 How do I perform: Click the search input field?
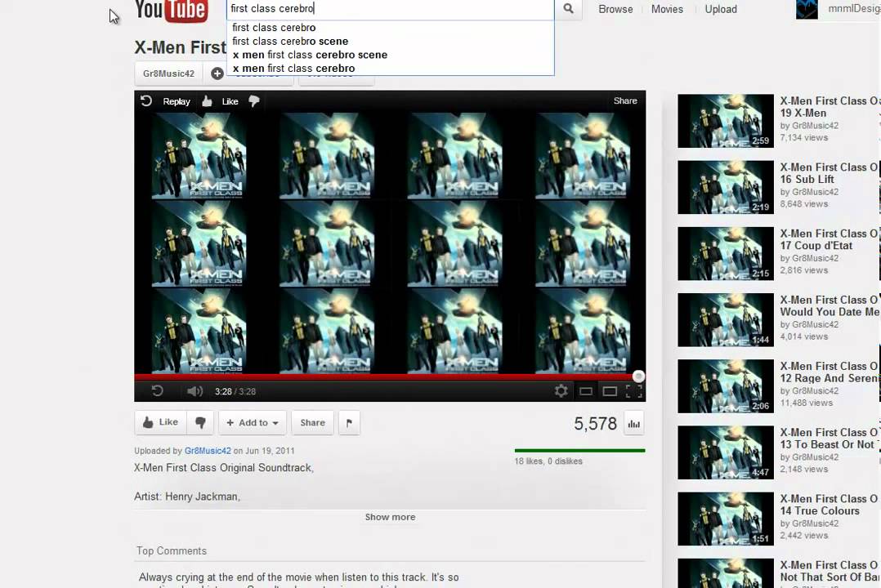point(391,9)
